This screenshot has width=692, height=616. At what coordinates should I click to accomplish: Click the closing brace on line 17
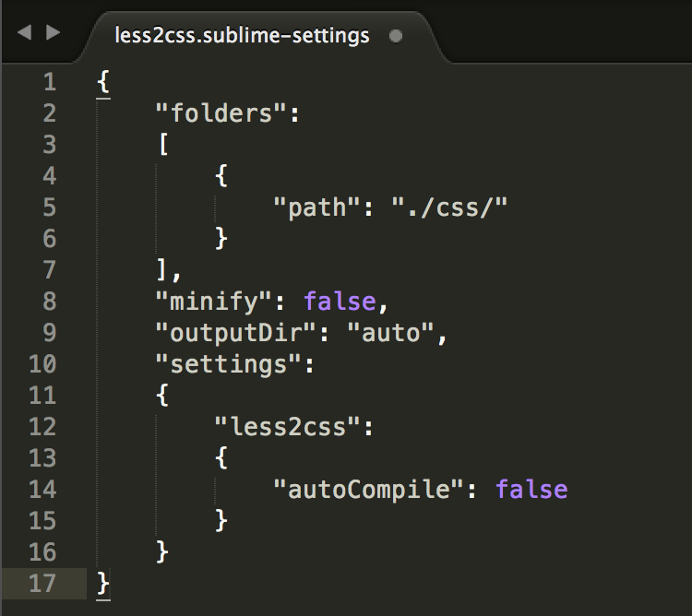[x=103, y=583]
